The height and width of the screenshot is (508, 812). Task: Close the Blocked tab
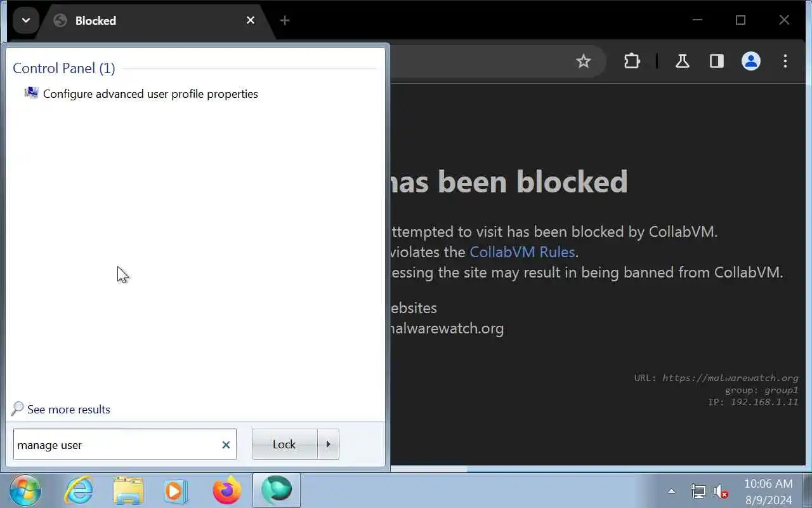tap(251, 20)
